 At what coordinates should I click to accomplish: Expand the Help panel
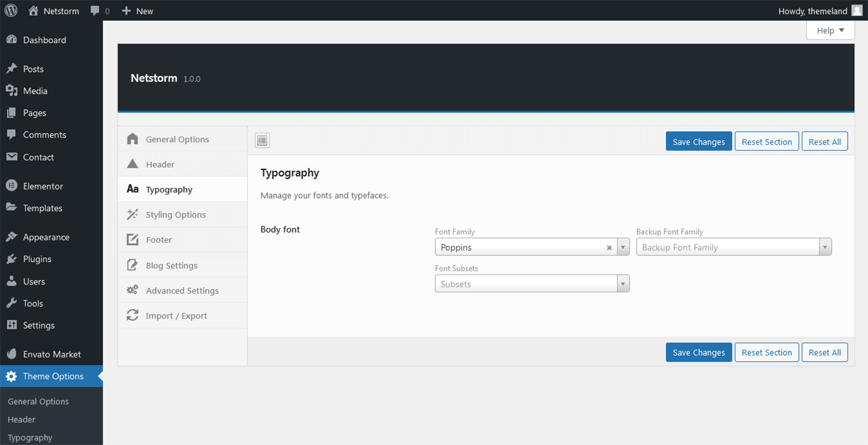click(830, 31)
